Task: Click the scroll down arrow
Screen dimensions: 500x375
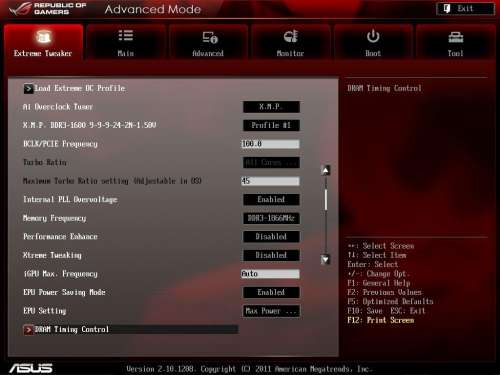Action: tap(326, 259)
